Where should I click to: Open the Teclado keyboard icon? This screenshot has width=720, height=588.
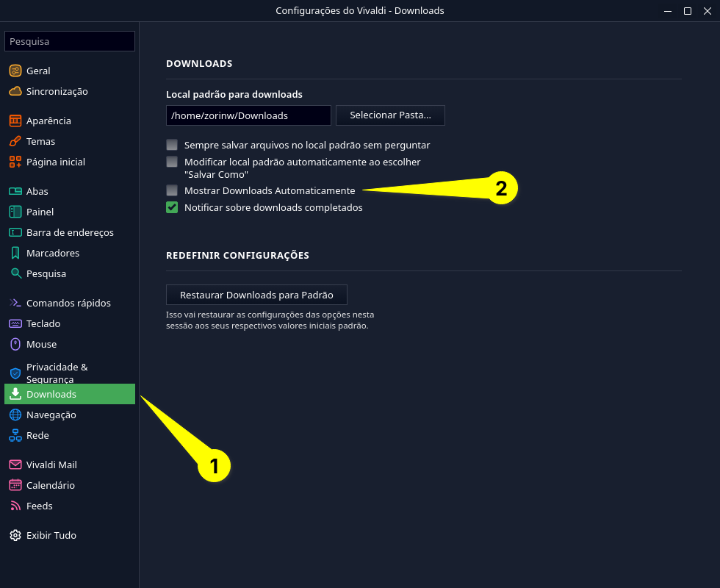pos(15,323)
